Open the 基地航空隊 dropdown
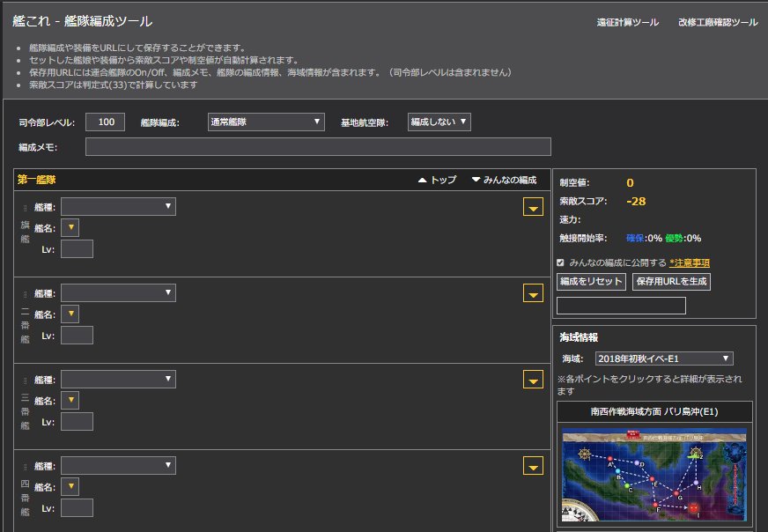Viewport: 768px width, 532px height. tap(438, 121)
